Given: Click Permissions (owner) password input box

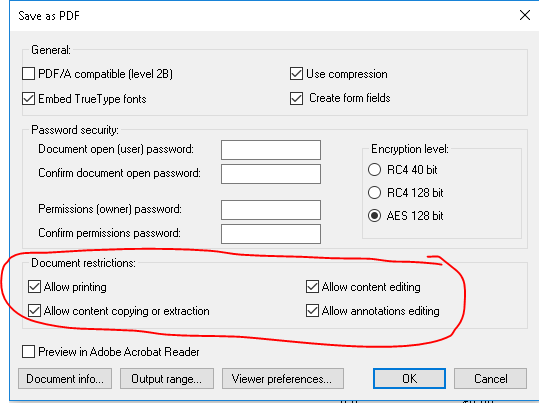Looking at the screenshot, I should pyautogui.click(x=271, y=210).
